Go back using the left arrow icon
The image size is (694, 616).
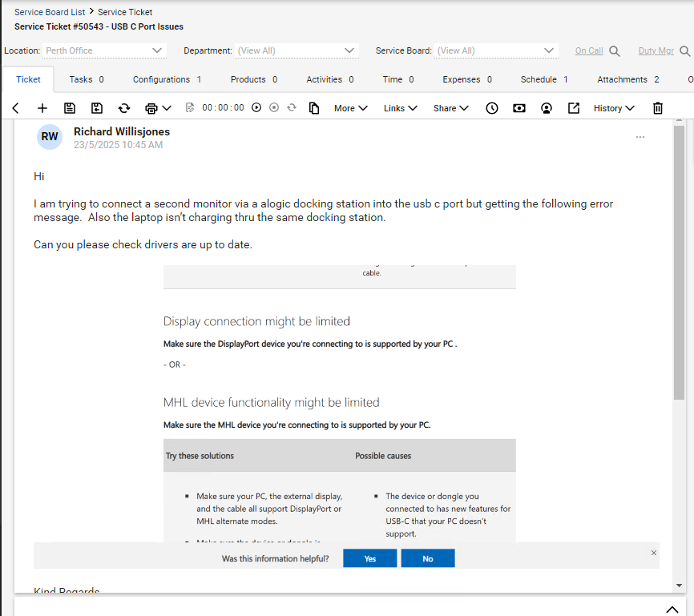[x=15, y=108]
